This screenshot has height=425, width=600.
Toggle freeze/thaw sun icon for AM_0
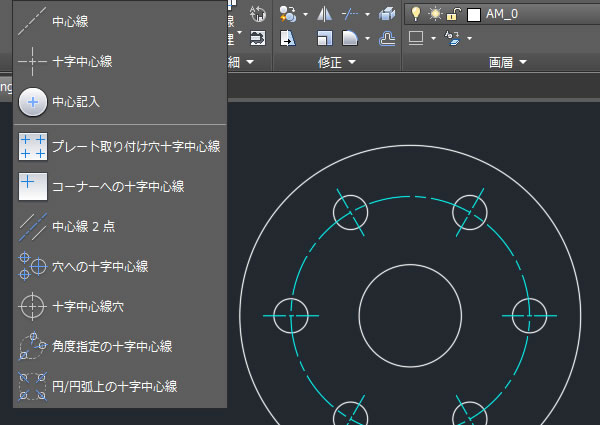[x=435, y=14]
